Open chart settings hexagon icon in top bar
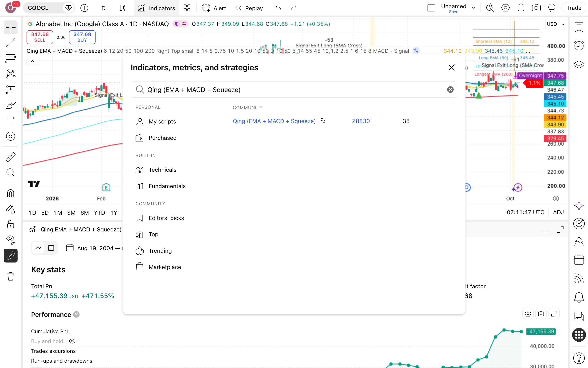Screen dimensions: 588x368 coord(505,8)
